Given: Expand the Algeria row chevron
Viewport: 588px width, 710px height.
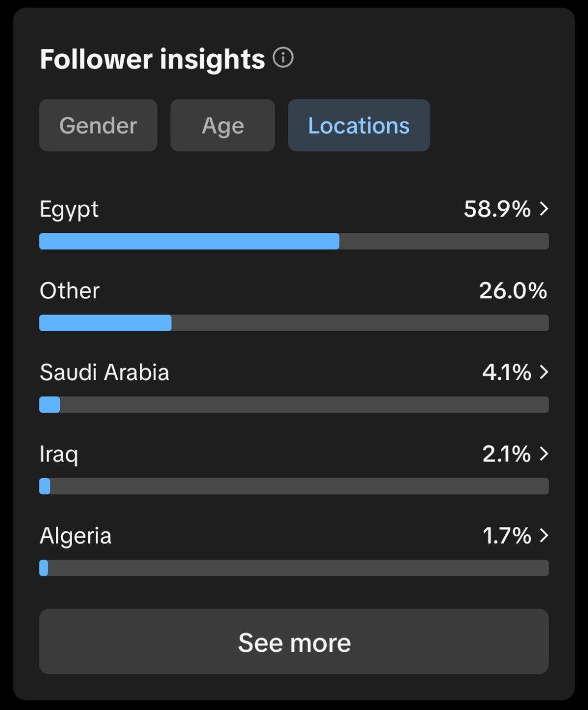Looking at the screenshot, I should 544,535.
